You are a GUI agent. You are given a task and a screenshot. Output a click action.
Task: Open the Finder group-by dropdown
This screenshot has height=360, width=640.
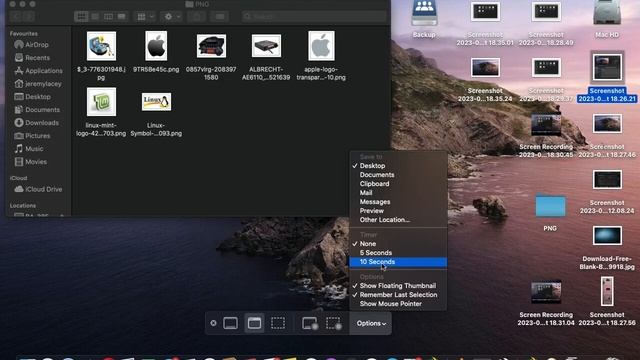point(145,16)
